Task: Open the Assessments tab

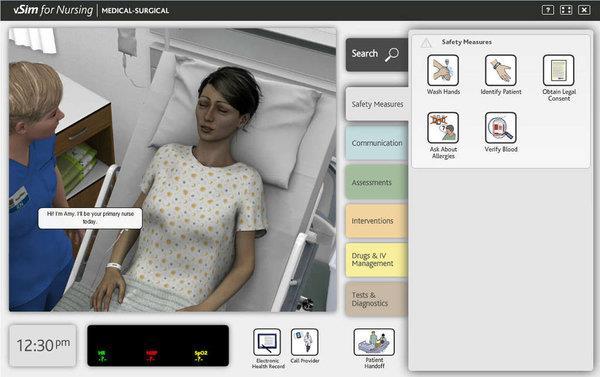Action: click(x=377, y=182)
